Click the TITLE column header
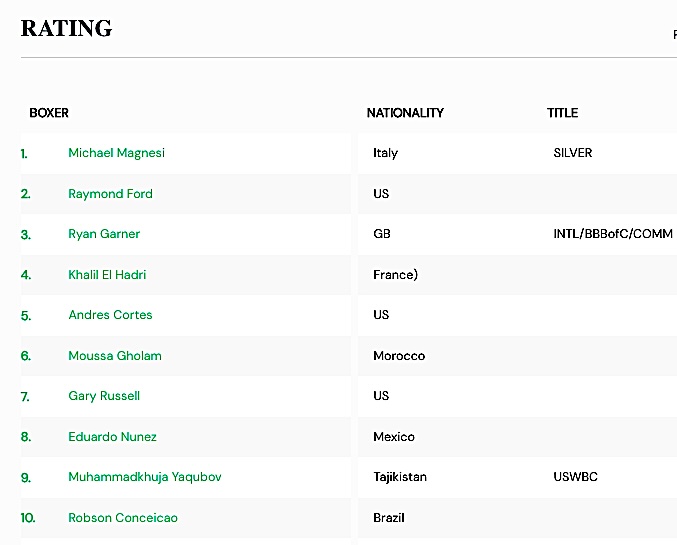This screenshot has height=545, width=677. pyautogui.click(x=562, y=113)
